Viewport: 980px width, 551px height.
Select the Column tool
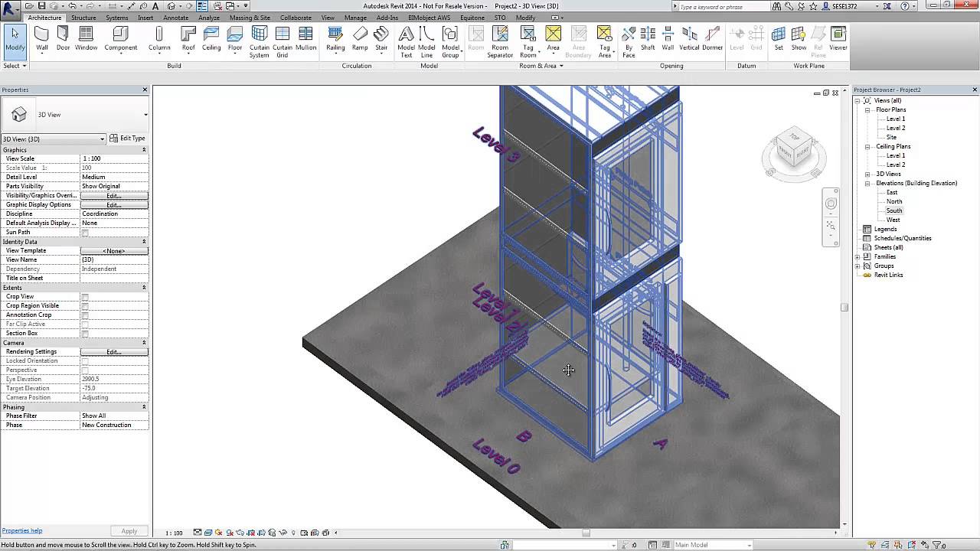pos(159,38)
